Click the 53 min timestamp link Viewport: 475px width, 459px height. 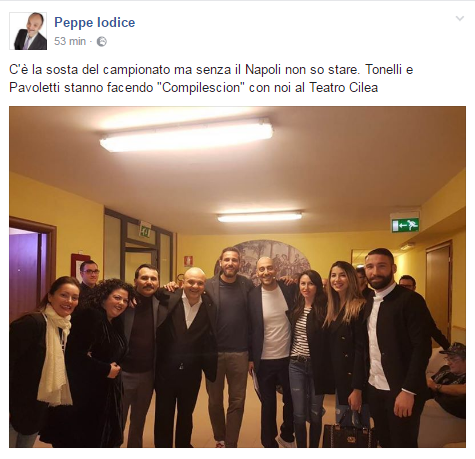[x=70, y=41]
